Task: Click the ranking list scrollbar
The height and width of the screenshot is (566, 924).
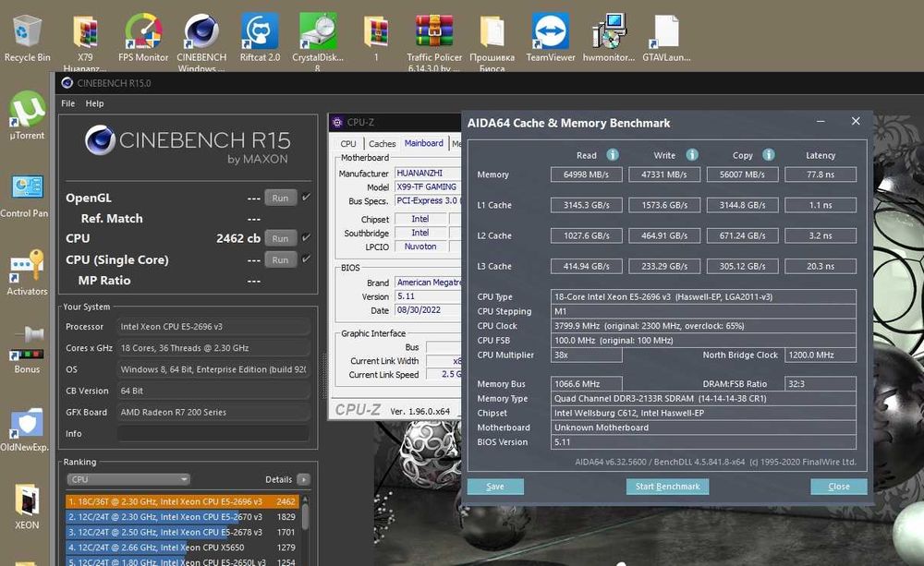Action: (x=305, y=518)
